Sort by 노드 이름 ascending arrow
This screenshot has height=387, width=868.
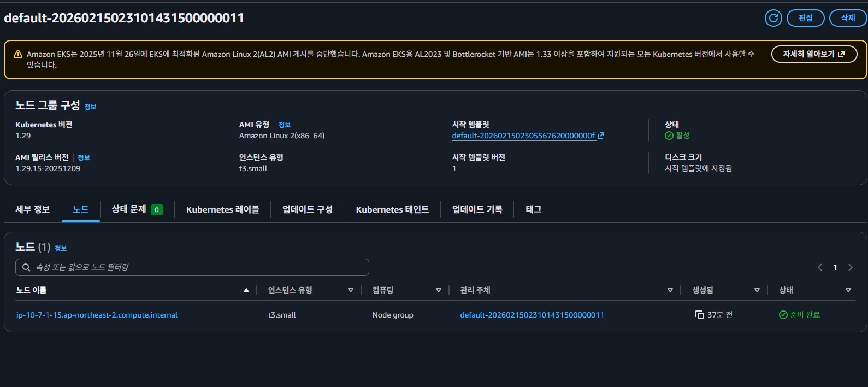[246, 290]
